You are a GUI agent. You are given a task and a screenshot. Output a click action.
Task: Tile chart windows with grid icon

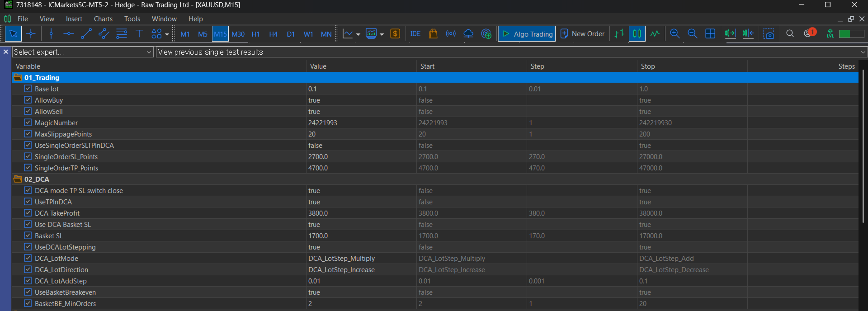point(710,34)
